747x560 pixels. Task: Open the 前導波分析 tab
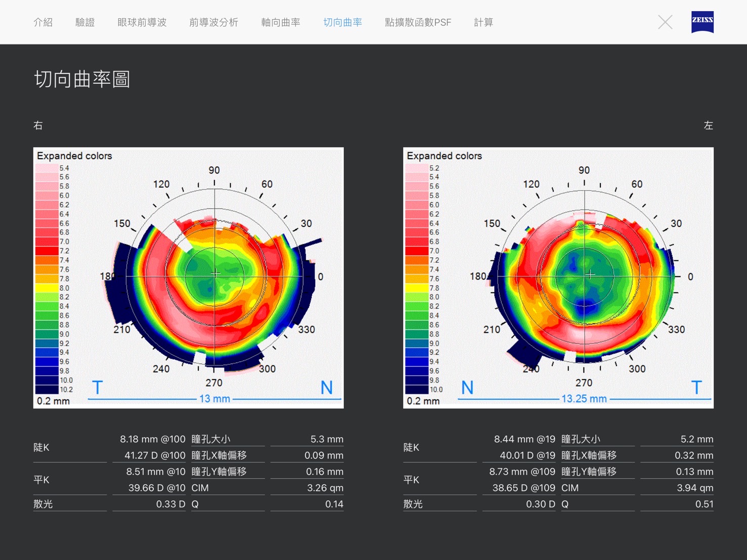click(x=213, y=22)
